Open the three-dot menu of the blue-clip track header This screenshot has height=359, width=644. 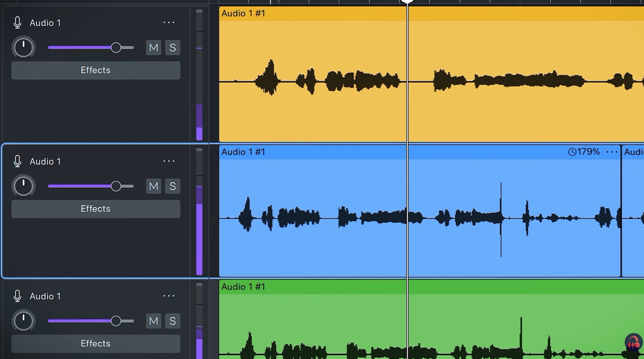point(169,161)
